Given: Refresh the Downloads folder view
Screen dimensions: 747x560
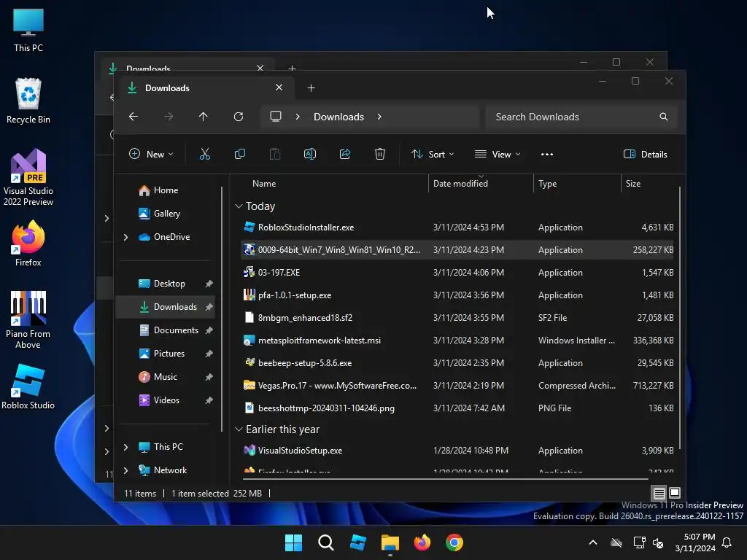Looking at the screenshot, I should [x=239, y=117].
